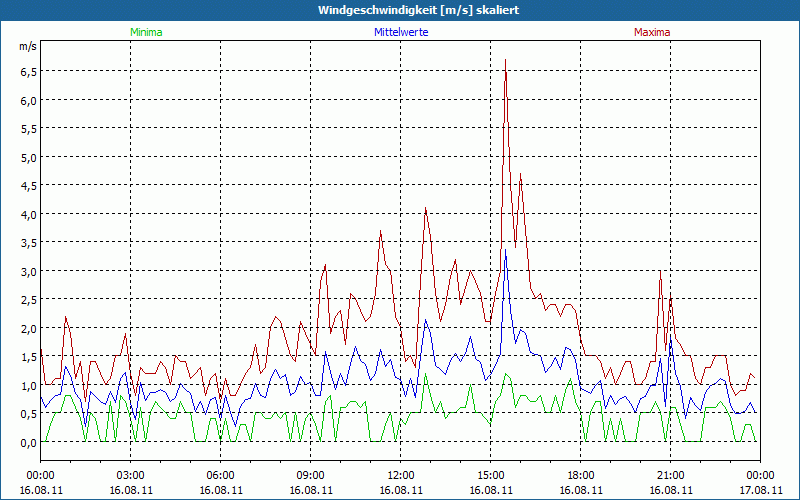Viewport: 800px width, 500px height.
Task: Click the 6,0 y-axis value
Action: coord(29,101)
